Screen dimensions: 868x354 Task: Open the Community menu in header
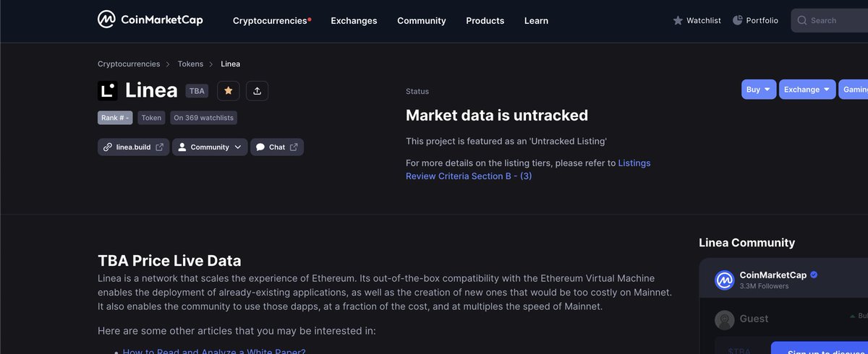(x=422, y=21)
